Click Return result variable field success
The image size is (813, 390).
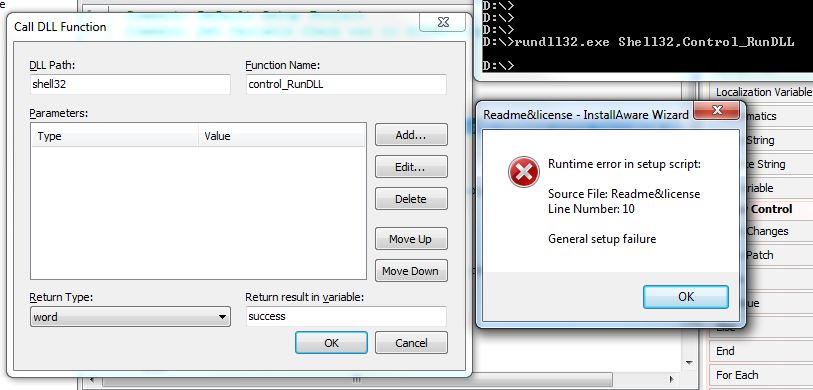pyautogui.click(x=346, y=316)
